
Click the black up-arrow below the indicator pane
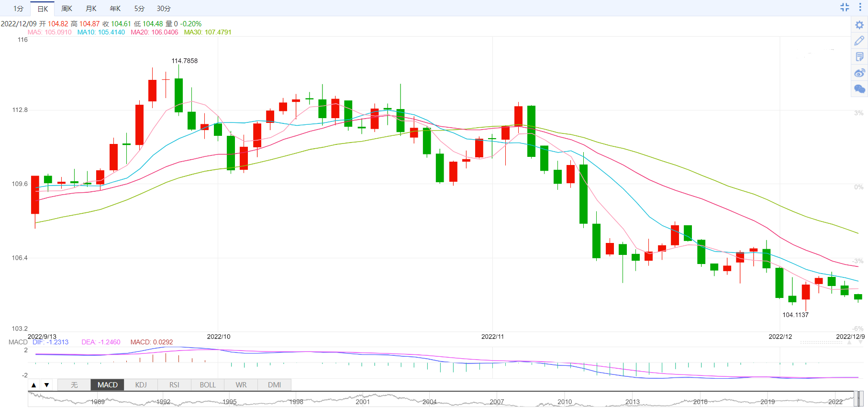tap(34, 385)
